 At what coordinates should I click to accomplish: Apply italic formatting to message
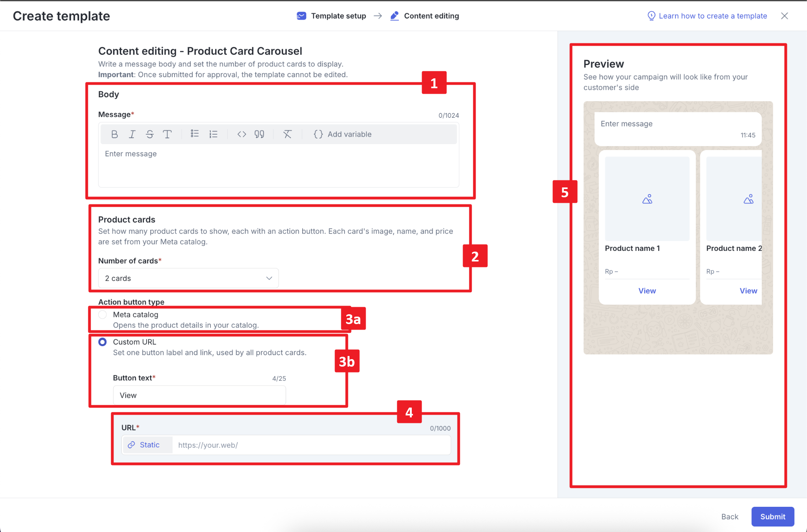[132, 134]
